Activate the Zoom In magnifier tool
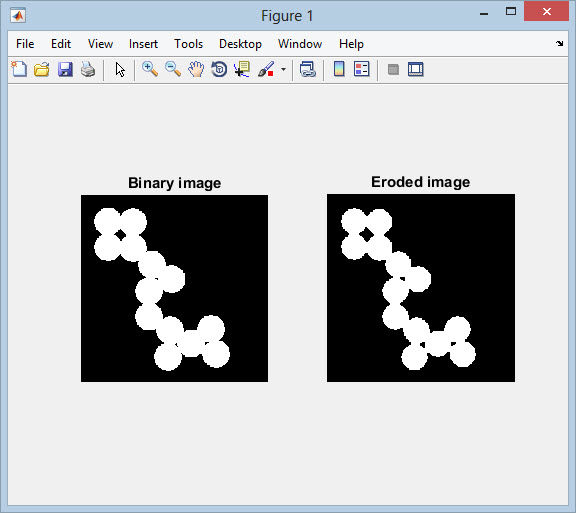The image size is (576, 513). coord(150,69)
